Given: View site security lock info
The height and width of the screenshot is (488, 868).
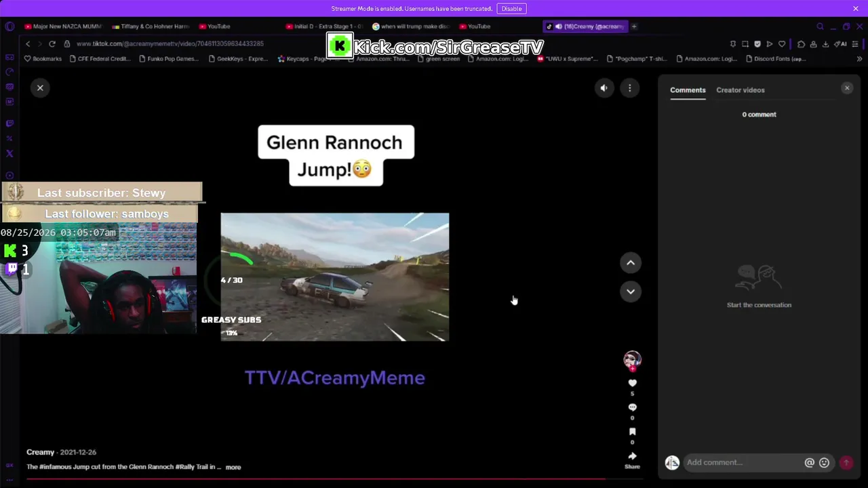Looking at the screenshot, I should coord(66,44).
